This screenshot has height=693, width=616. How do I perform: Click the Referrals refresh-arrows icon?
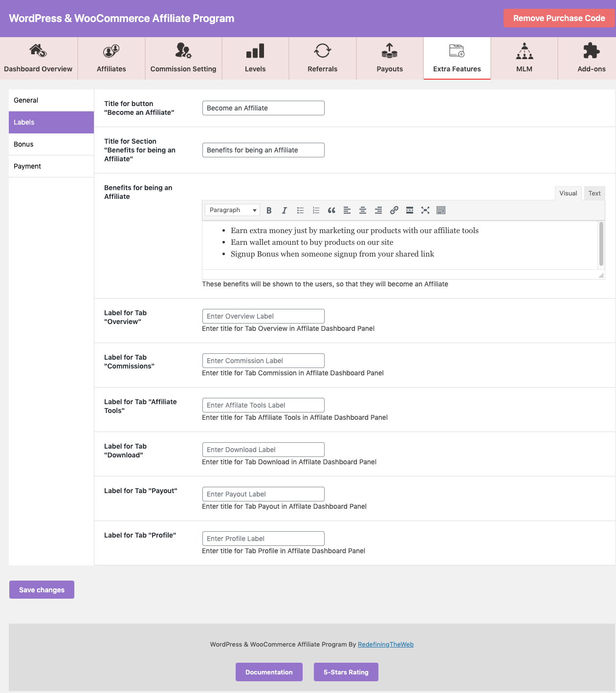tap(323, 50)
